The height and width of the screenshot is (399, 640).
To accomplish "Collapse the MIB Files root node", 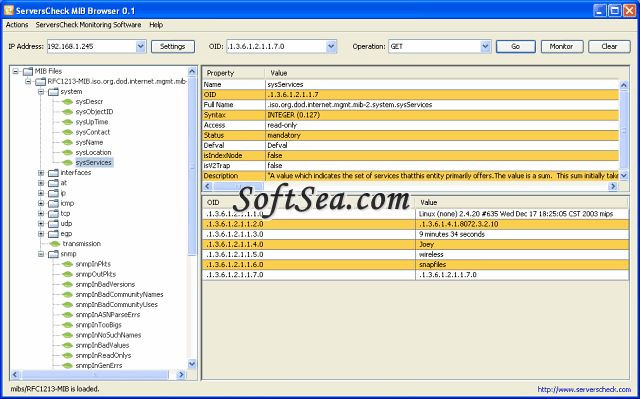I will pyautogui.click(x=15, y=71).
